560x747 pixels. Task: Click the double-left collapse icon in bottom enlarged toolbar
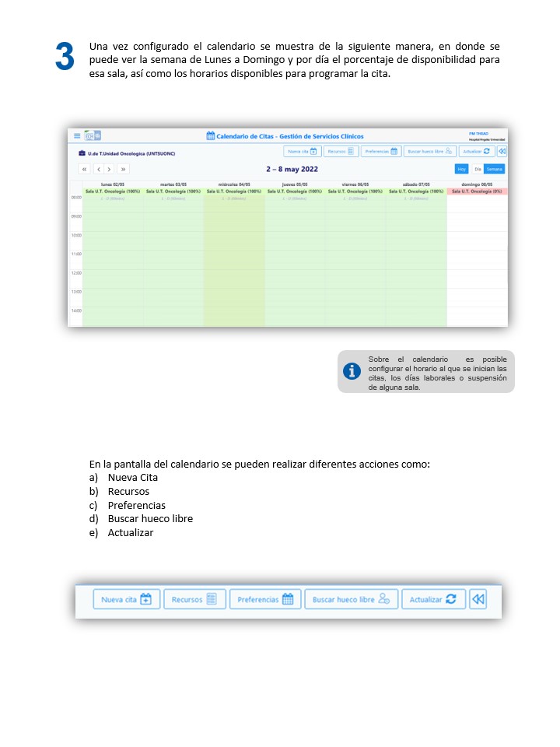point(478,599)
